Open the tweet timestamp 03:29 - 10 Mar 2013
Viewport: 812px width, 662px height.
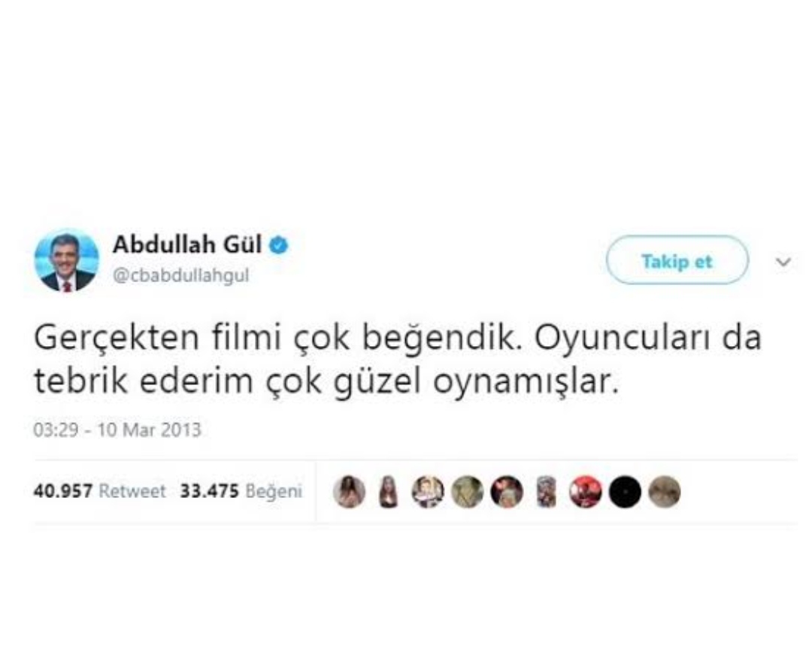coord(117,430)
